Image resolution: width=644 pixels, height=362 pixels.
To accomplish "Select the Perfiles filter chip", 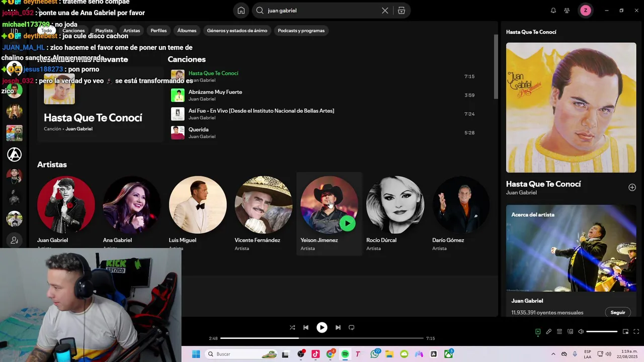I will [158, 31].
